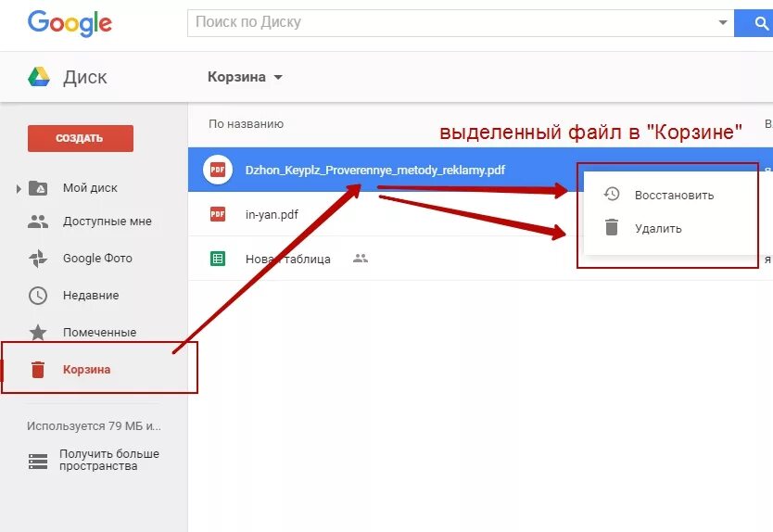Click the red Корзина trash icon

(x=38, y=369)
